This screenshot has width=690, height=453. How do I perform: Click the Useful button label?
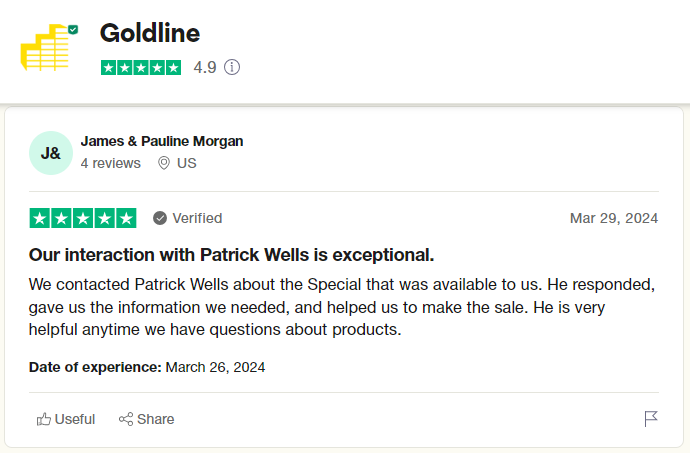75,419
